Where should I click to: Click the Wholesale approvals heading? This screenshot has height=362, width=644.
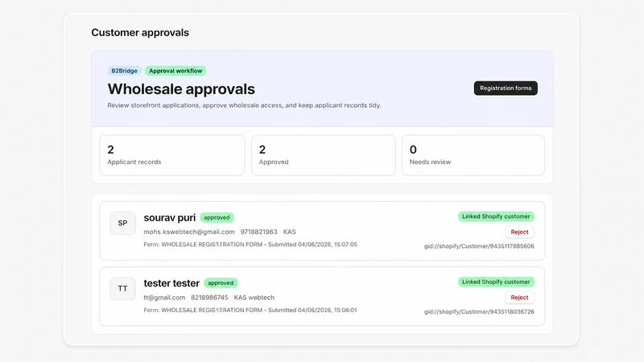181,89
